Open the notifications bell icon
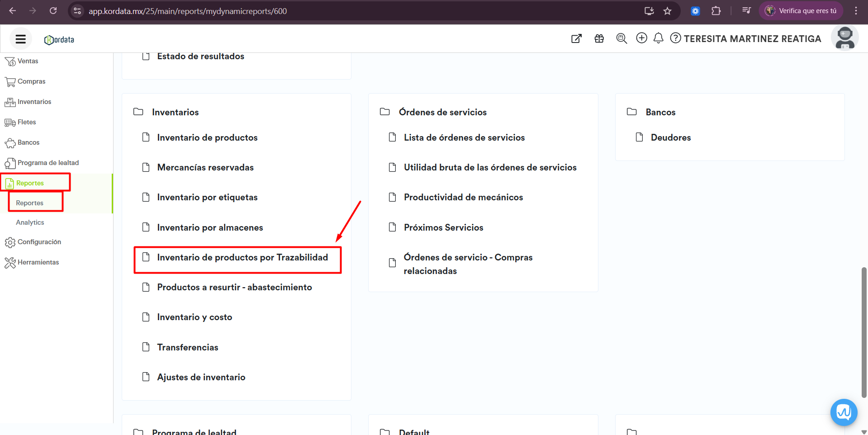The width and height of the screenshot is (868, 435). tap(658, 38)
